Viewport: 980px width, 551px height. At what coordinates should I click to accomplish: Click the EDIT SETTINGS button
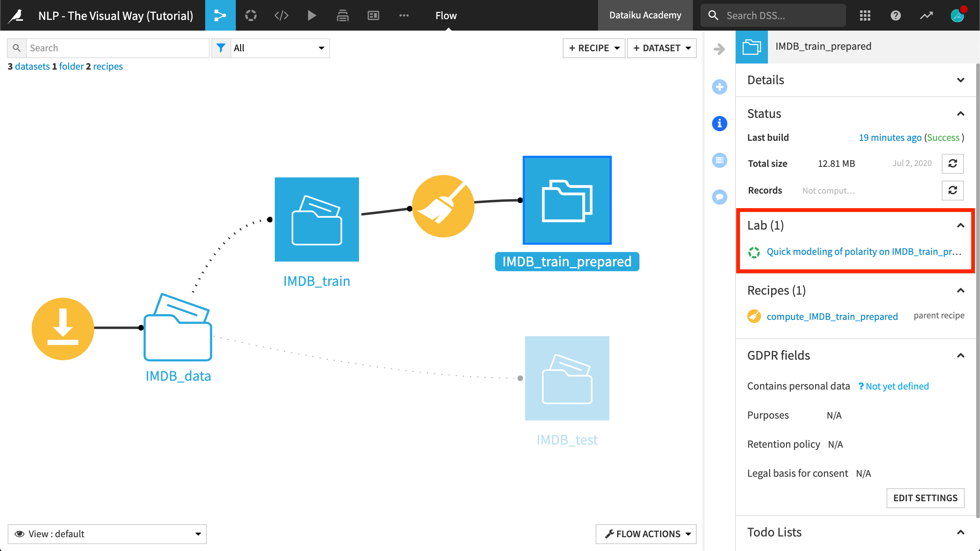point(925,498)
